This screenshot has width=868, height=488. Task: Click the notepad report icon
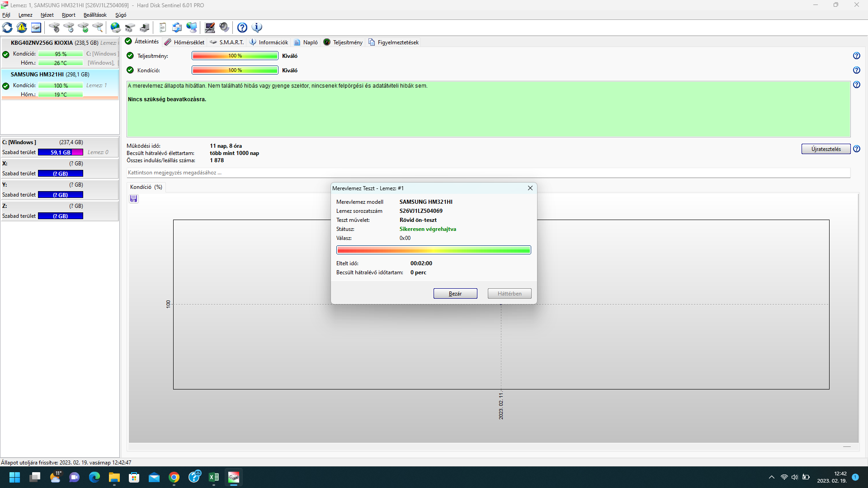(163, 28)
